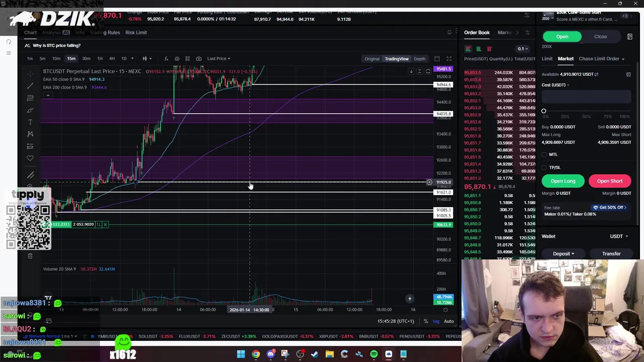Select the ruler measure tool

pyautogui.click(x=30, y=175)
